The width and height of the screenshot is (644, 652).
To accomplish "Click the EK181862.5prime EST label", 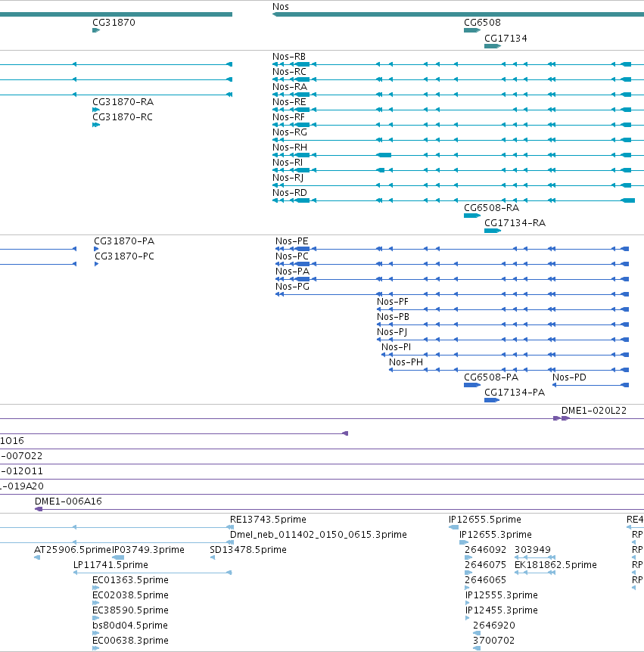I will point(555,565).
